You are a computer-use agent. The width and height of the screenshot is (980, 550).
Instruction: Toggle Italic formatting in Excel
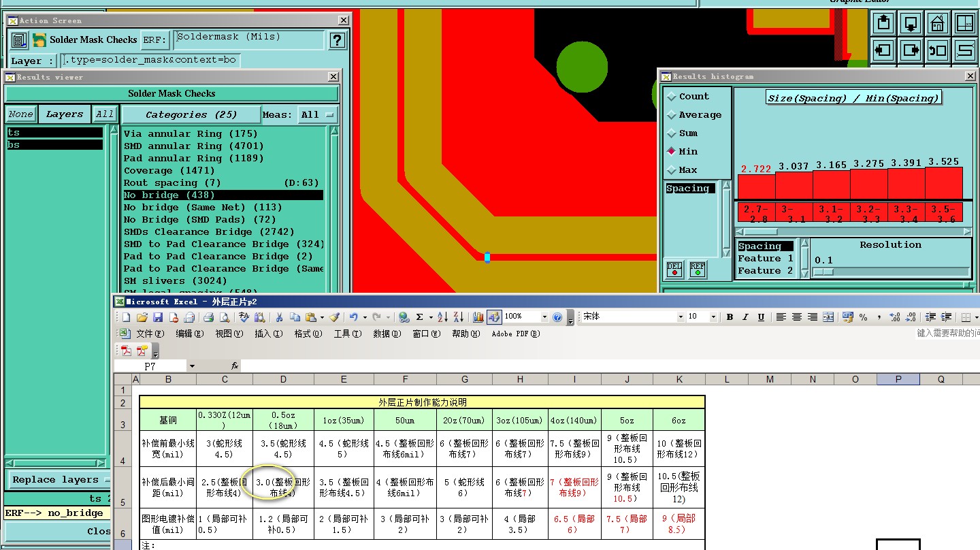[x=745, y=317]
